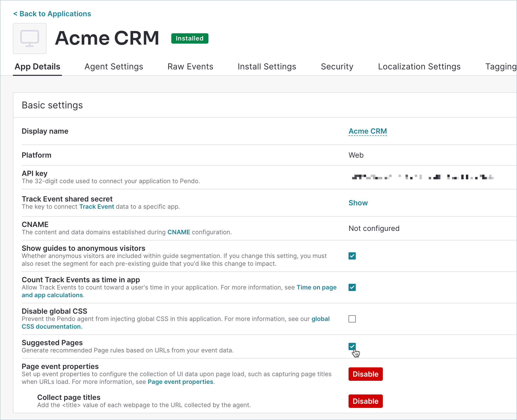Click the blurred API key value
517x420 pixels.
[x=423, y=177]
